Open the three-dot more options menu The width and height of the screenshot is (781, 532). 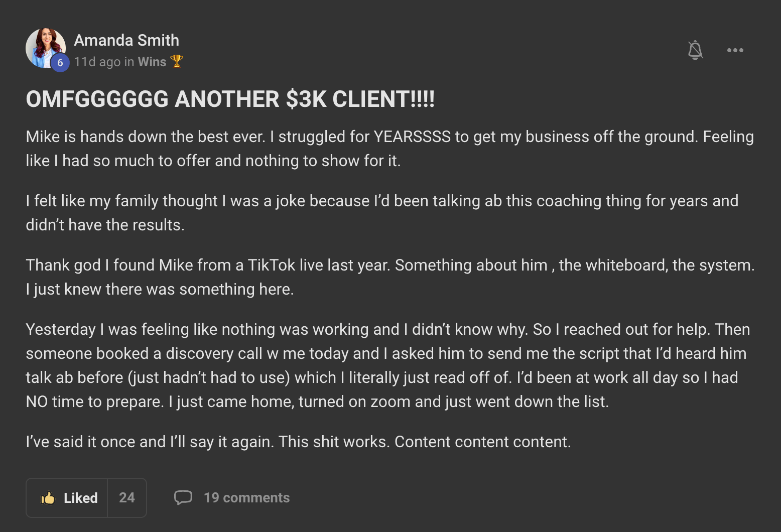tap(735, 50)
